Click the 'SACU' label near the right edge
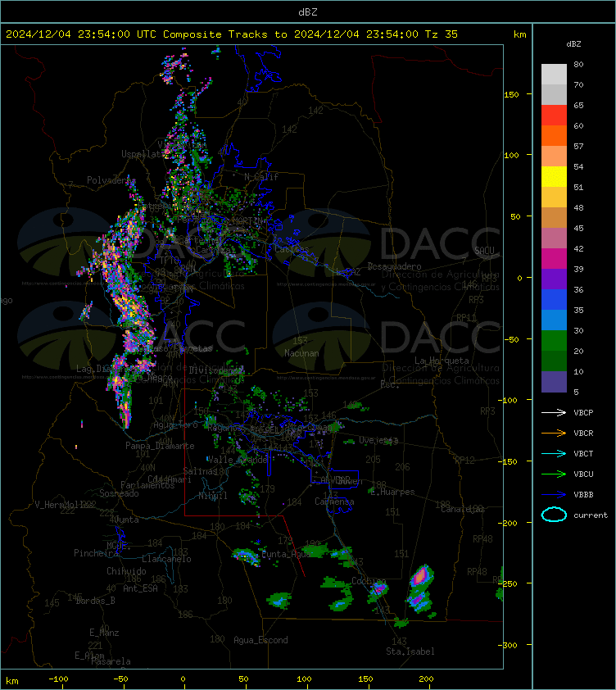This screenshot has height=690, width=616. [484, 251]
